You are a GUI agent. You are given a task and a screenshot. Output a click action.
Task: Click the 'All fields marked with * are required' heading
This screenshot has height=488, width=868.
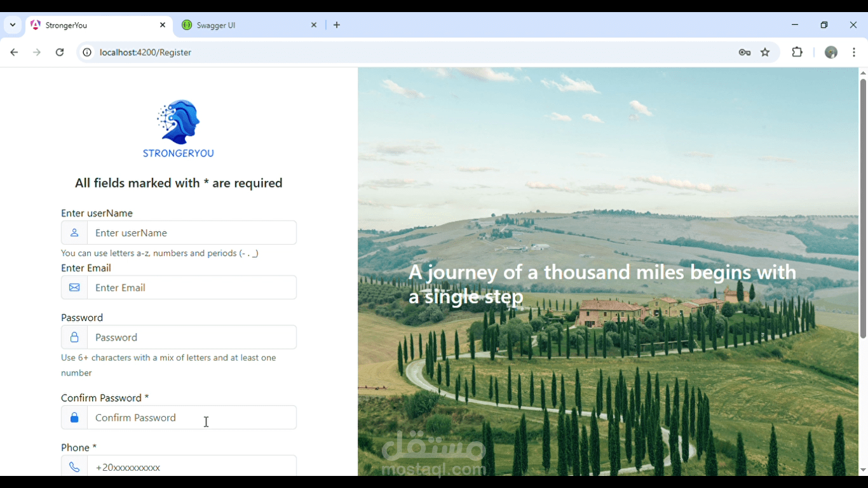pos(179,183)
